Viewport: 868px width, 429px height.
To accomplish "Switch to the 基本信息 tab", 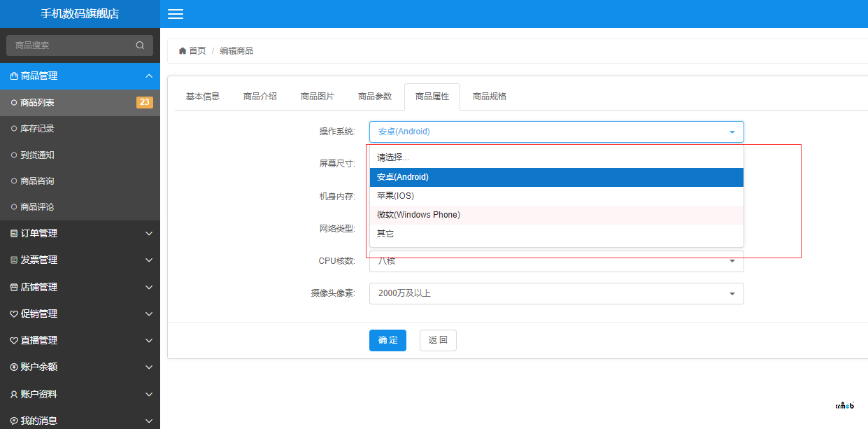I will point(203,97).
